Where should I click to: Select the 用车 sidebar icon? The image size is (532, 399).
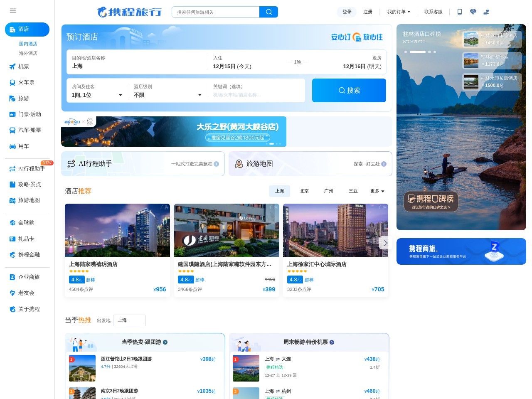click(x=12, y=146)
